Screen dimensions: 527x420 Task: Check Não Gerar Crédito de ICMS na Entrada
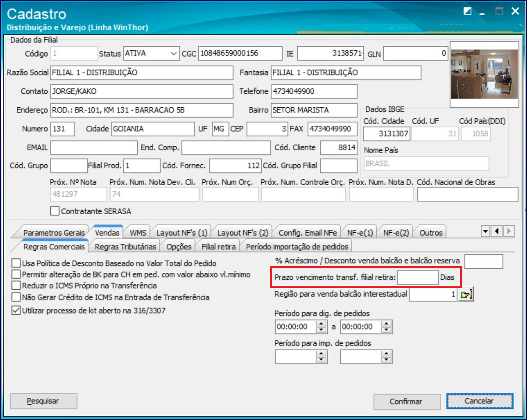click(x=16, y=297)
